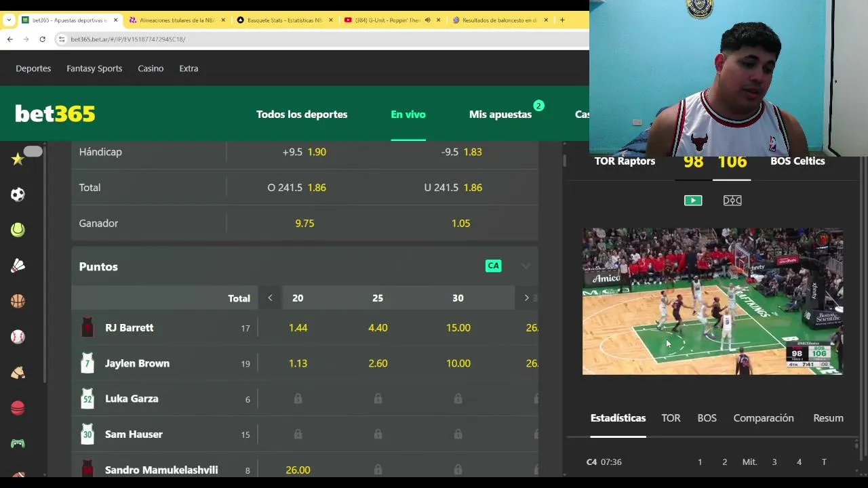Select Jaylen Brown 20 points at 1.13
Image resolution: width=868 pixels, height=488 pixels.
tap(298, 363)
